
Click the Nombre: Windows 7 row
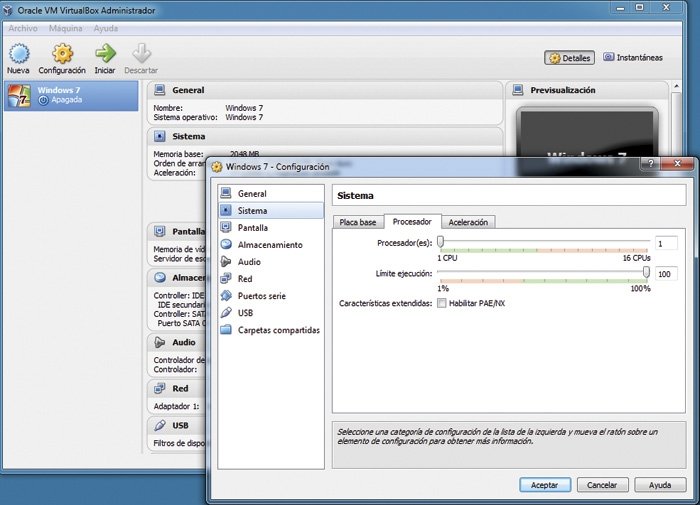coord(208,108)
